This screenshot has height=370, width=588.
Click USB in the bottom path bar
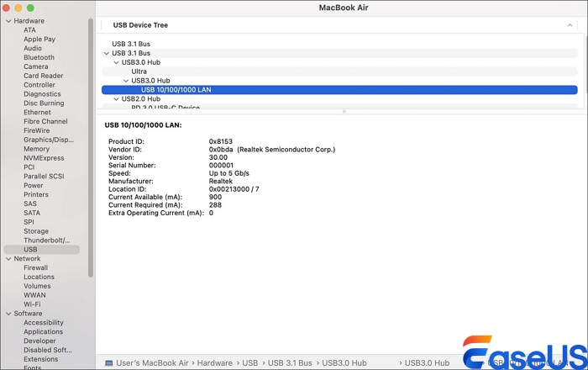pyautogui.click(x=250, y=363)
